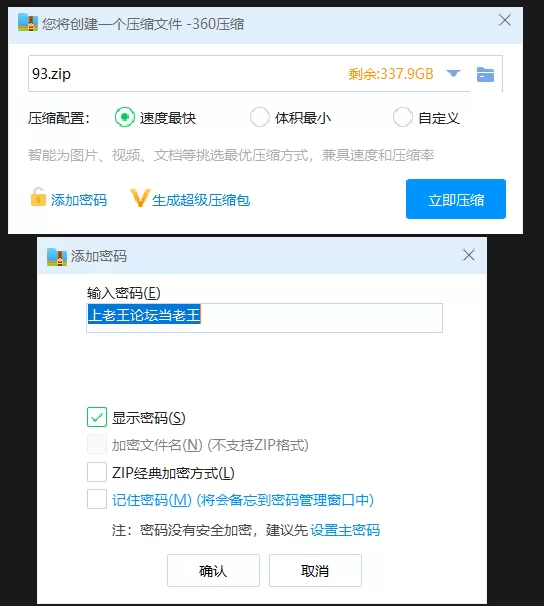544x606 pixels.
Task: Expand the save location dropdown arrow
Action: [453, 73]
